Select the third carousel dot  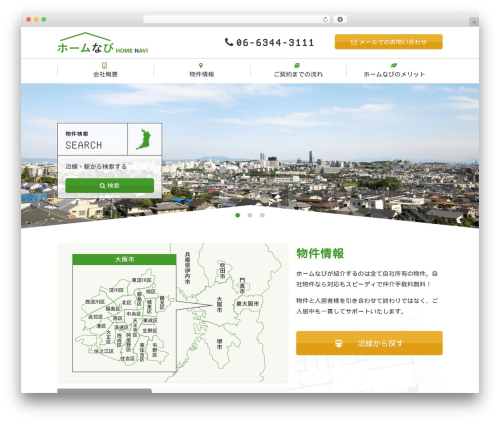coord(262,215)
